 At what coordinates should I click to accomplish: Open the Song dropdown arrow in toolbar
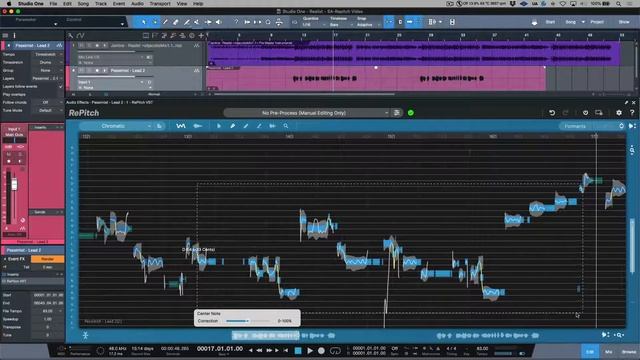tap(583, 22)
